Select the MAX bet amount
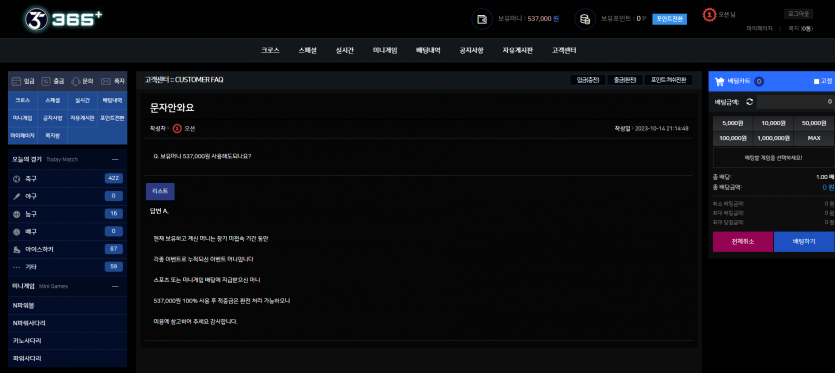 coord(814,138)
